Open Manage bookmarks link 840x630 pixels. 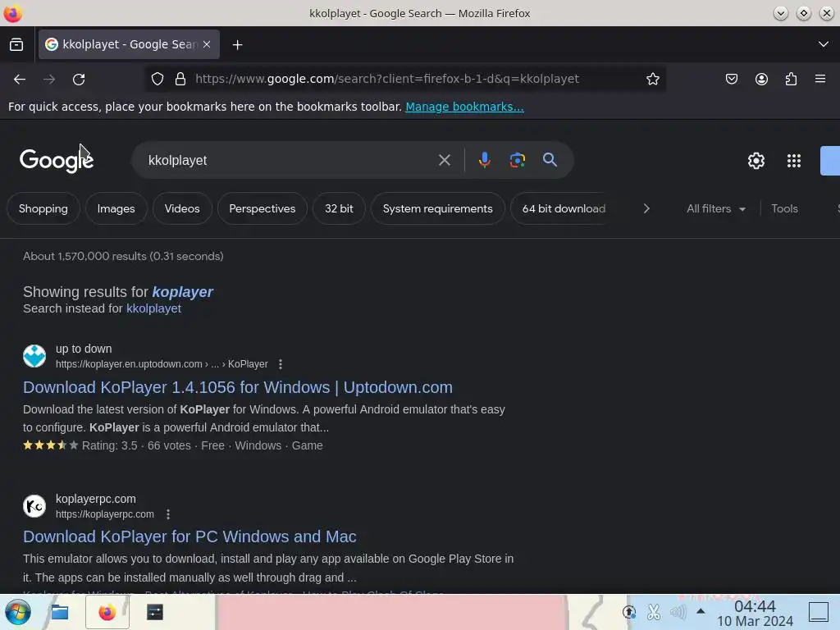coord(464,107)
